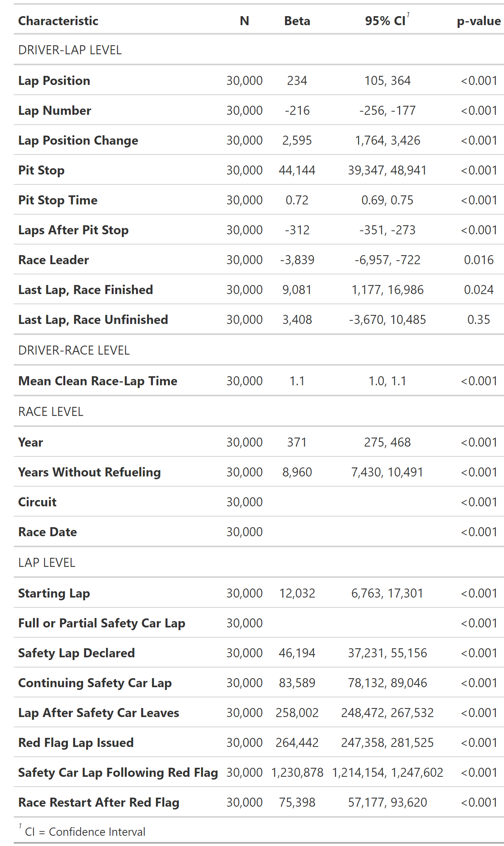The width and height of the screenshot is (504, 846).
Task: Select the Race Leader row label
Action: point(53,260)
